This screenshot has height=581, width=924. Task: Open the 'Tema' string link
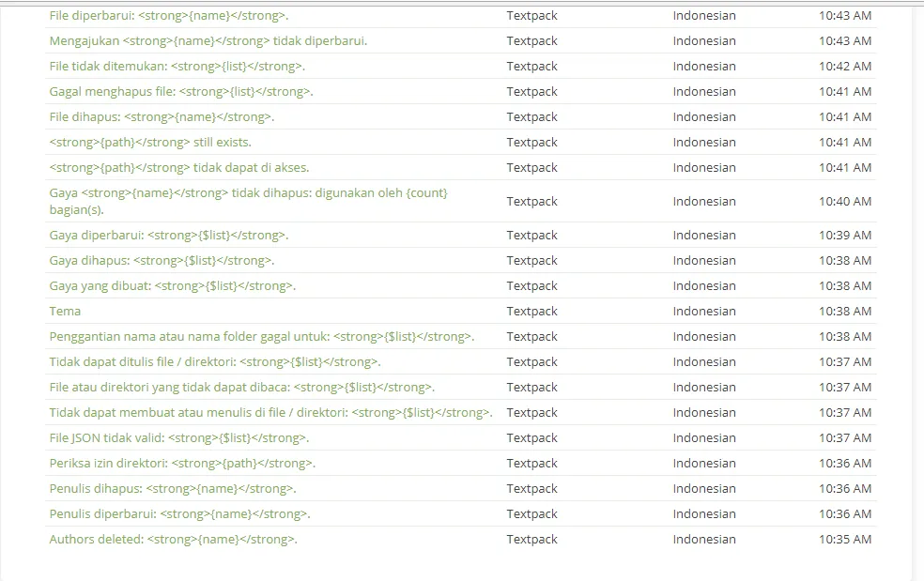tap(65, 312)
